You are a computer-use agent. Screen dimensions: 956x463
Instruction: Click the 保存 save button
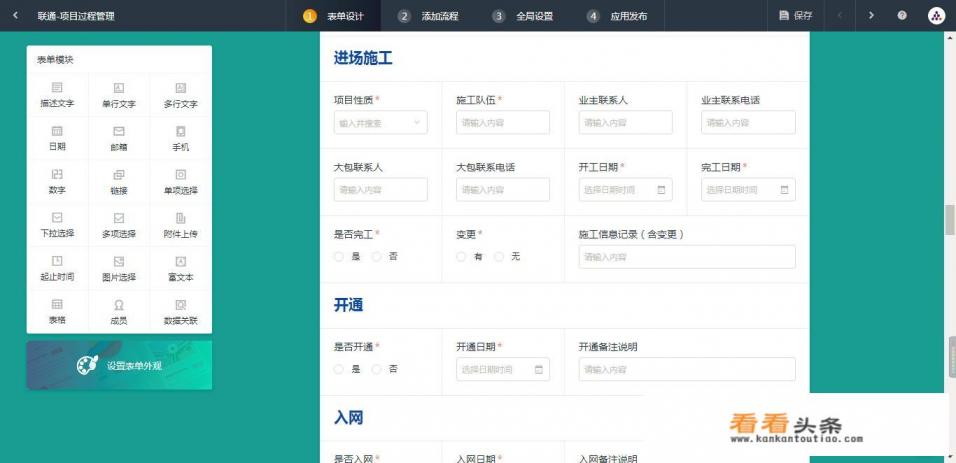[x=796, y=16]
